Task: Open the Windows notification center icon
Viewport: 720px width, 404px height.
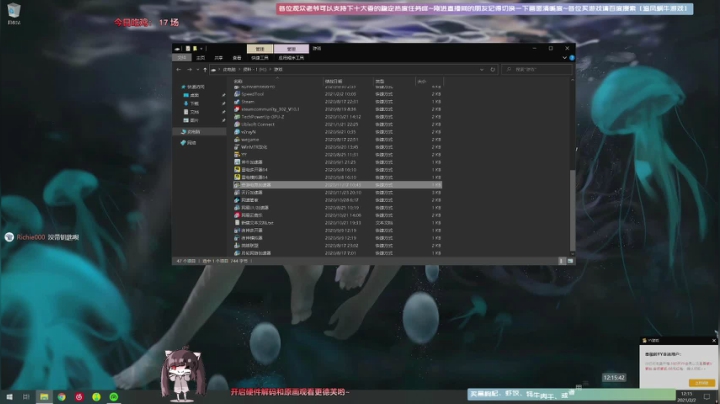Action: coord(707,397)
